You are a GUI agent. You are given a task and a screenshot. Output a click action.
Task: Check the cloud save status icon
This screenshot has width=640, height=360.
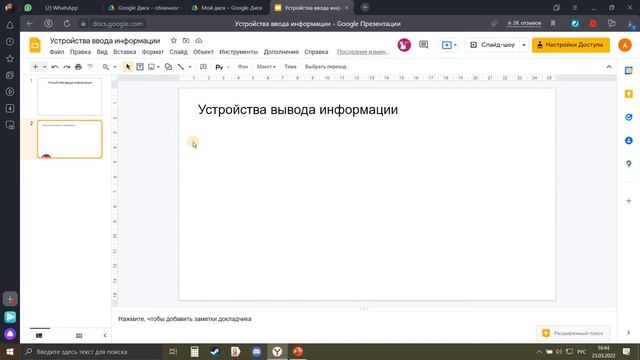point(199,40)
